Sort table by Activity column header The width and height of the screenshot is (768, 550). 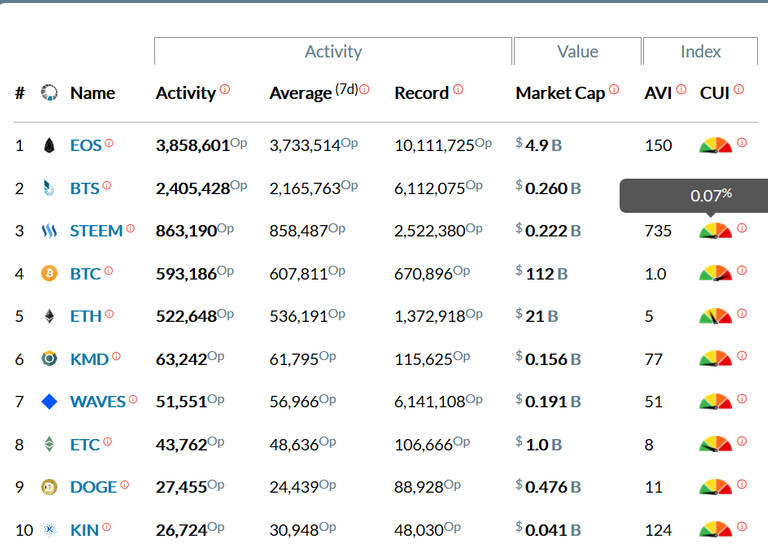[x=185, y=93]
